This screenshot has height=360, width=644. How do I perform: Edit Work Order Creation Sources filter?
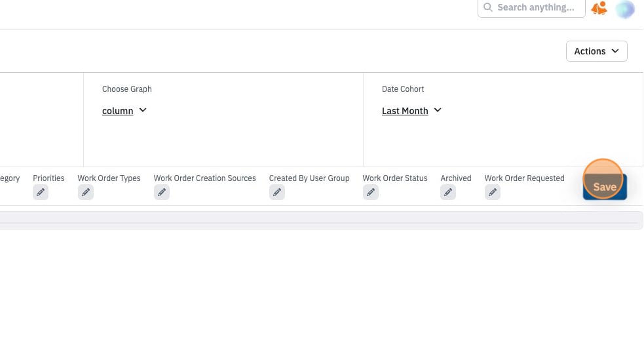tap(162, 192)
